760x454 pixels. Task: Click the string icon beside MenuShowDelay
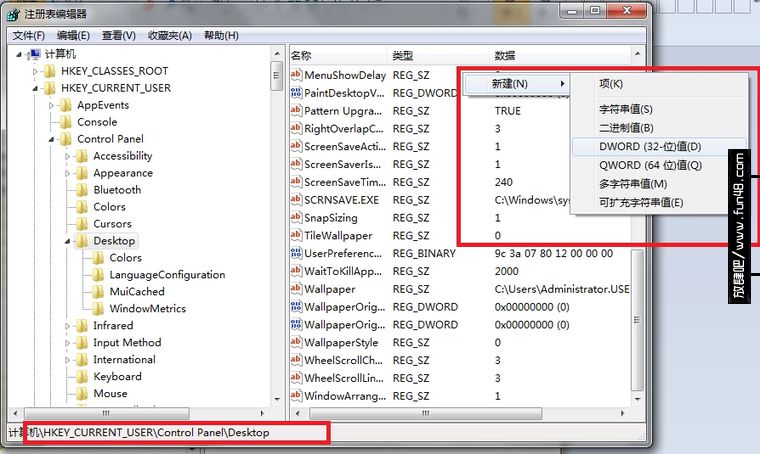pos(296,75)
